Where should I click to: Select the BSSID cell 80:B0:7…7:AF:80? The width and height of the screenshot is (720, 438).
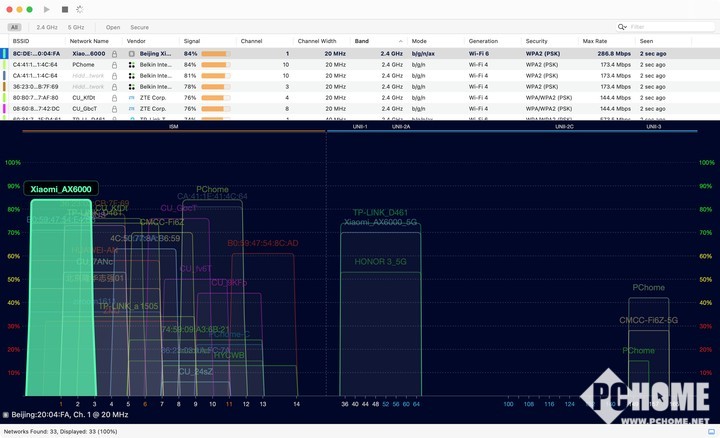pos(35,98)
